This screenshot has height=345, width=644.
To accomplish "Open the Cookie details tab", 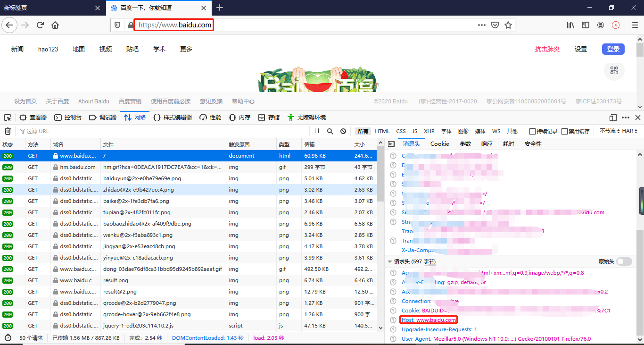I will [x=440, y=144].
